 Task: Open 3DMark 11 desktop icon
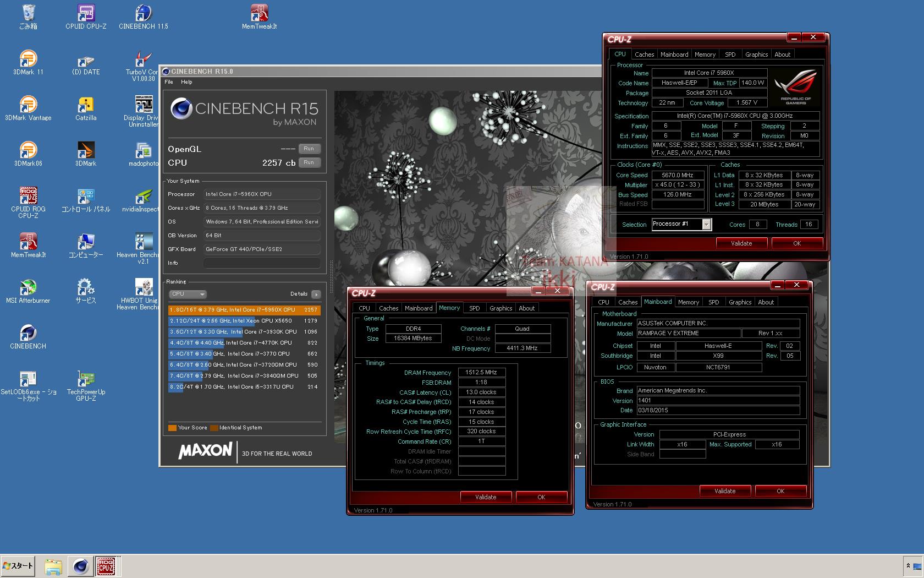coord(28,62)
